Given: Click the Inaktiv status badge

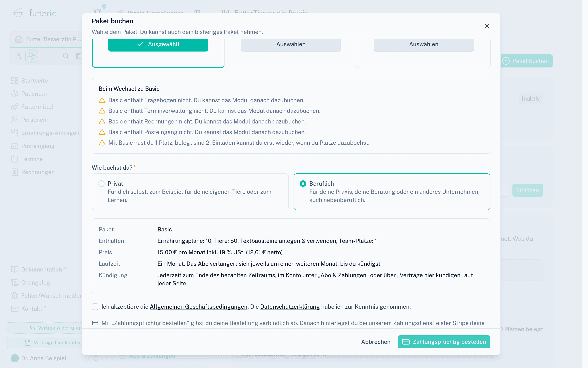Looking at the screenshot, I should 531,99.
